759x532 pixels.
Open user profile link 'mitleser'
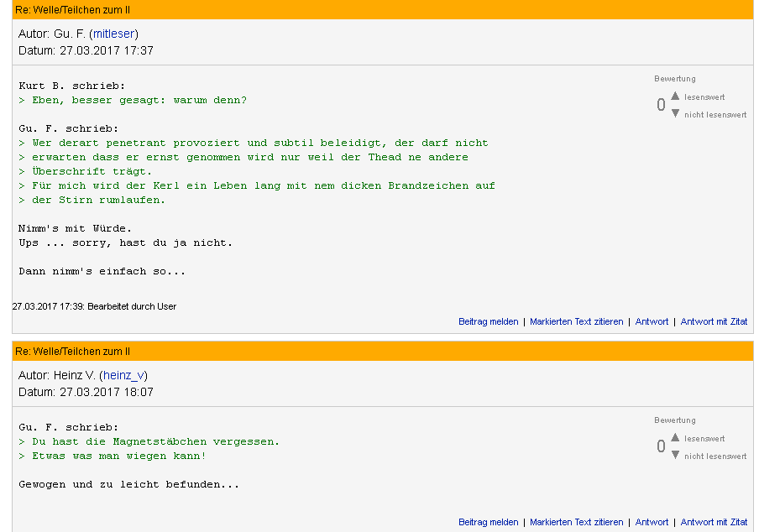[x=113, y=34]
